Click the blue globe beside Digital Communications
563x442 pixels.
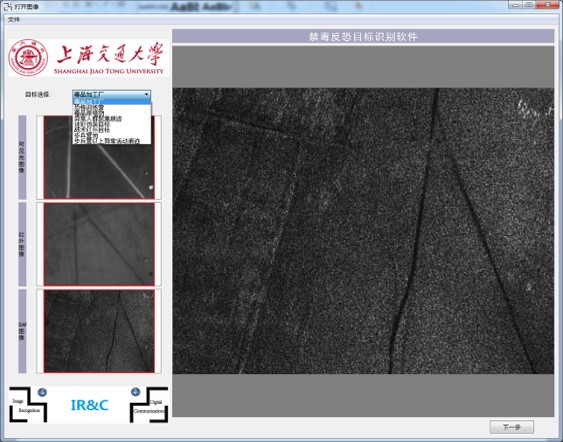point(135,391)
